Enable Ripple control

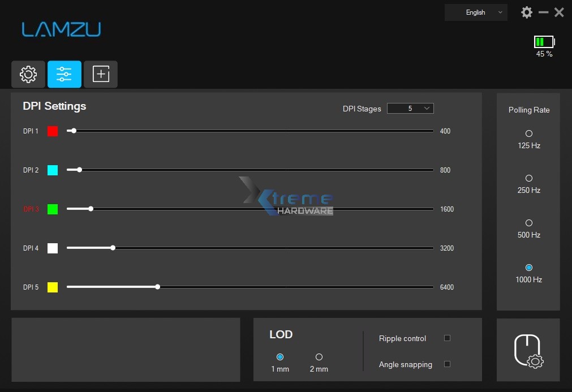[447, 338]
